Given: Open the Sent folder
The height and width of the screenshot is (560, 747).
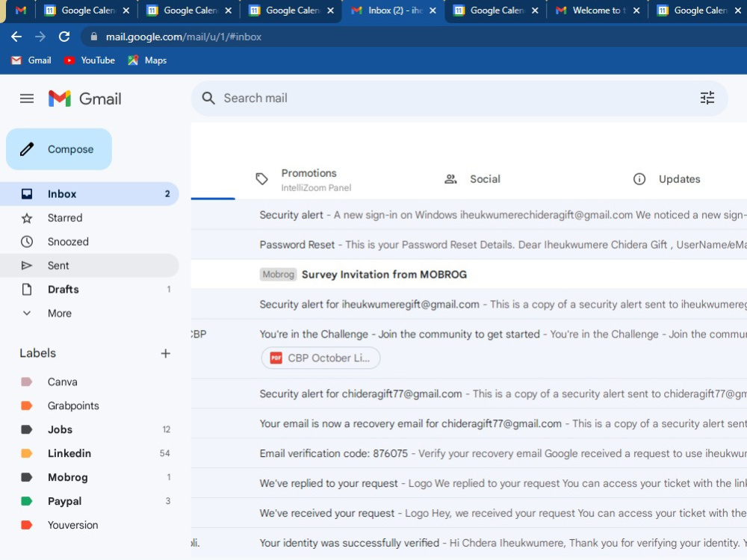Looking at the screenshot, I should click(90, 265).
